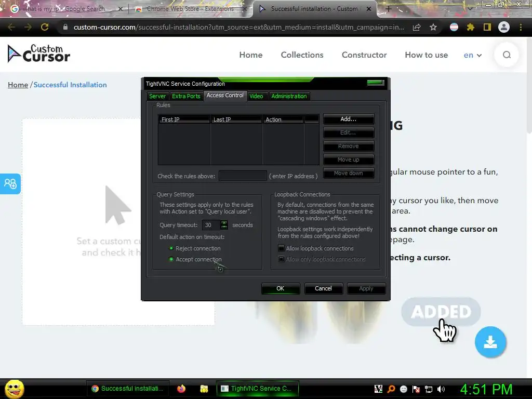Screen dimensions: 532x399
Task: Click the First IP column header
Action: [x=184, y=119]
